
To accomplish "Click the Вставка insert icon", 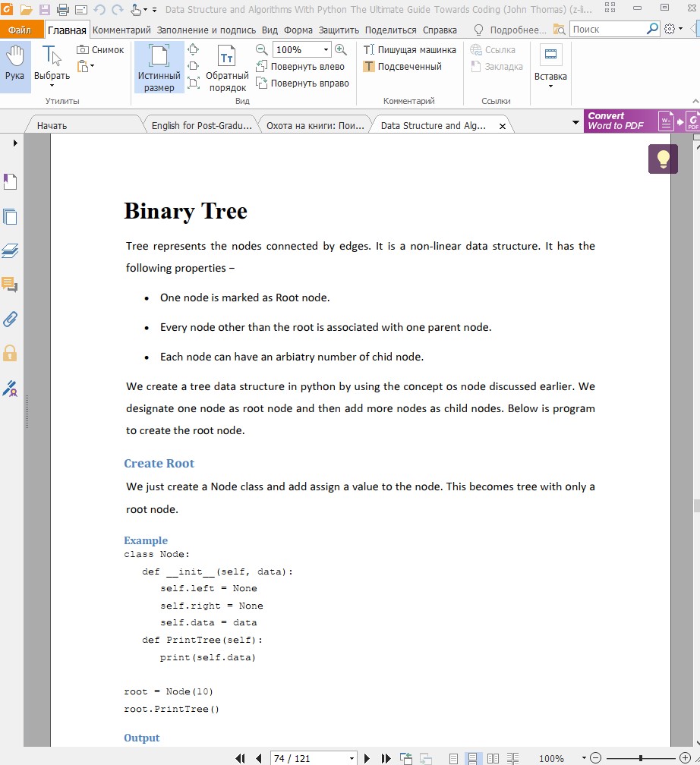I will click(550, 54).
